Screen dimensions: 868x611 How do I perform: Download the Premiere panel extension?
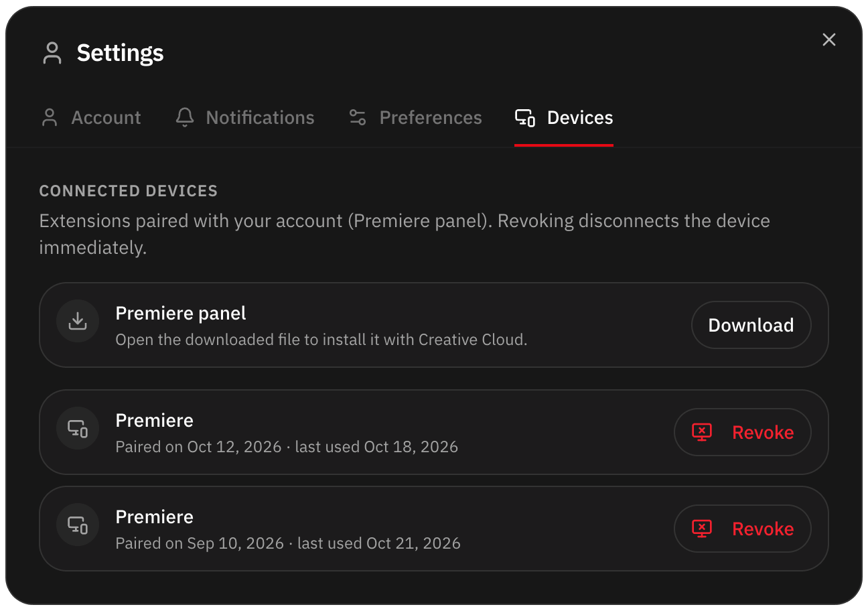coord(751,325)
